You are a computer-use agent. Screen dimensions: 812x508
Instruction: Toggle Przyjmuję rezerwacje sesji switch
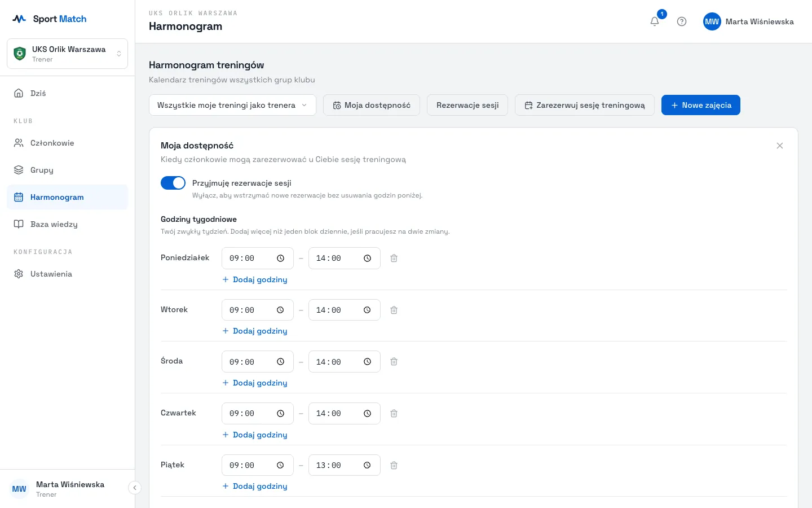tap(173, 183)
